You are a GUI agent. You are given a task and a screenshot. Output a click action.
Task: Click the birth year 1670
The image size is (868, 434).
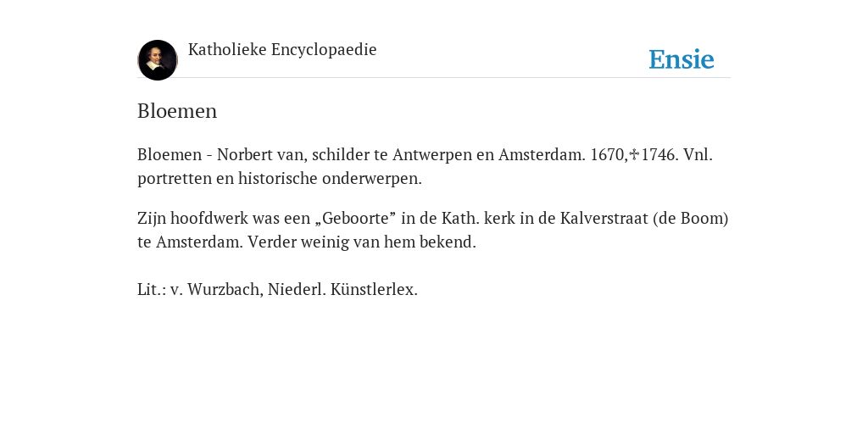point(608,154)
